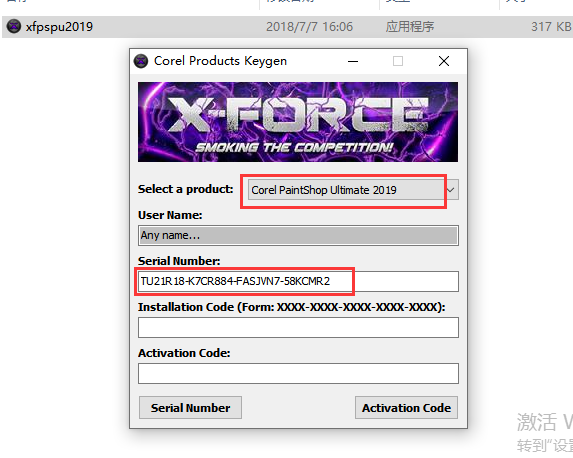Click the Corel Products Keygen title text
573x458 pixels.
click(x=220, y=61)
